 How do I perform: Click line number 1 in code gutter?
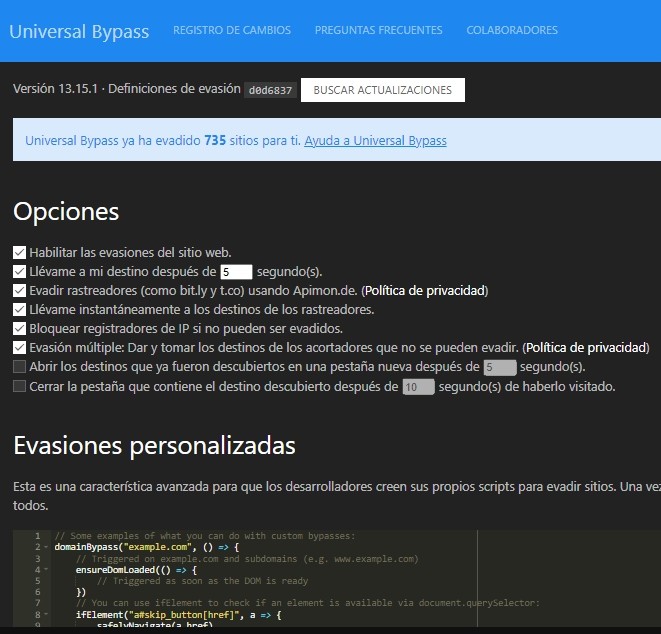pos(38,536)
